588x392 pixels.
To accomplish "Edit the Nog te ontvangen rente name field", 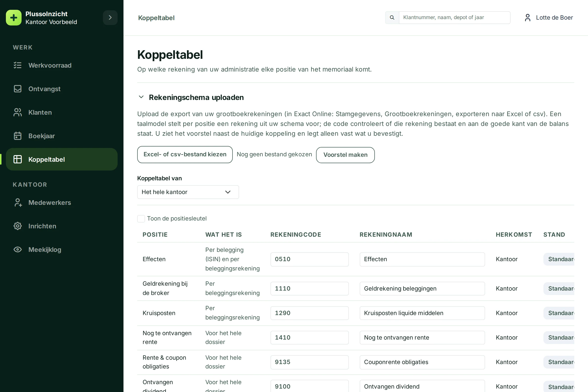I will click(422, 338).
